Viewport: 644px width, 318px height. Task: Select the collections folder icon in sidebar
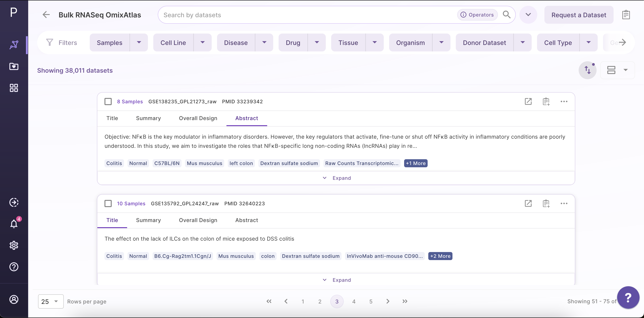point(14,66)
